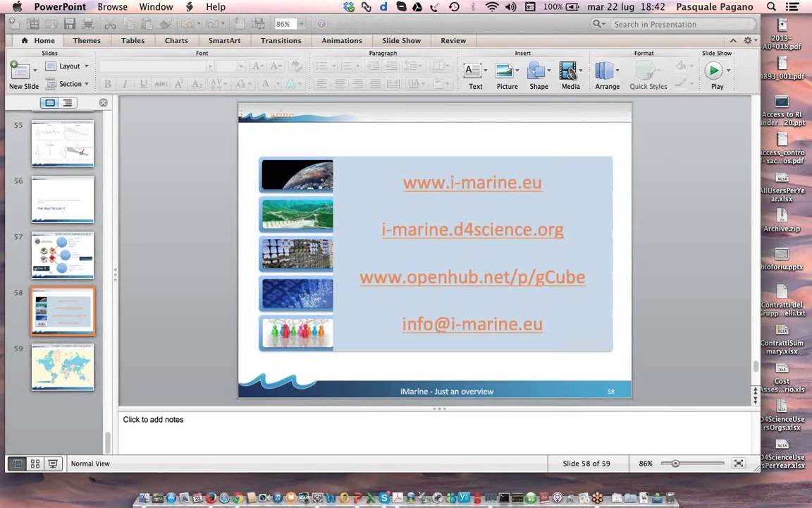
Task: Start Slide Show view from status bar
Action: tap(53, 464)
